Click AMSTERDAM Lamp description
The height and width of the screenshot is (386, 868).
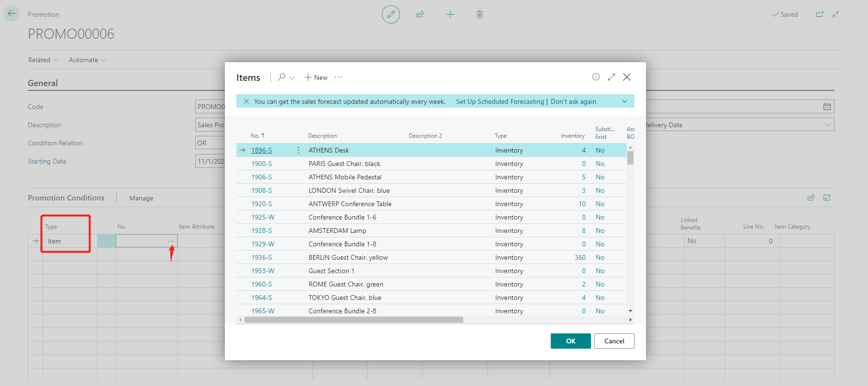pos(337,231)
